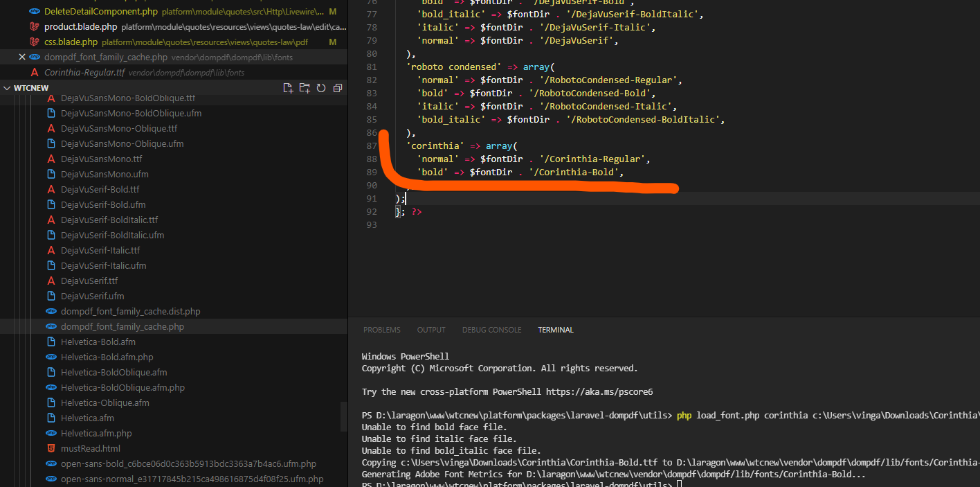This screenshot has height=487, width=980.
Task: Click file icon beside DejaVuSerif-Bold.ufm
Action: click(x=51, y=204)
